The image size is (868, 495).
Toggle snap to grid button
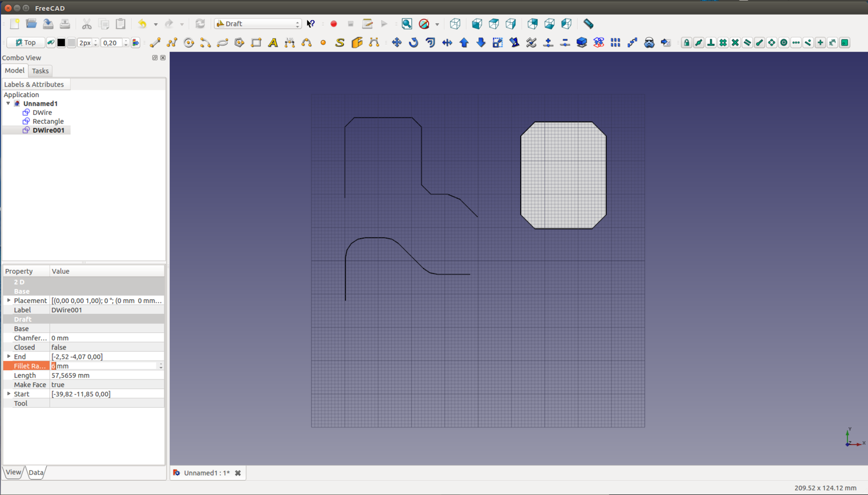coord(723,43)
